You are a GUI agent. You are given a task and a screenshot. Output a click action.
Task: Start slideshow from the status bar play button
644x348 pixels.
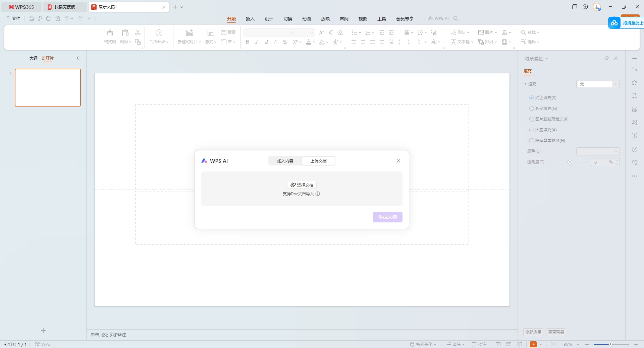(533, 344)
